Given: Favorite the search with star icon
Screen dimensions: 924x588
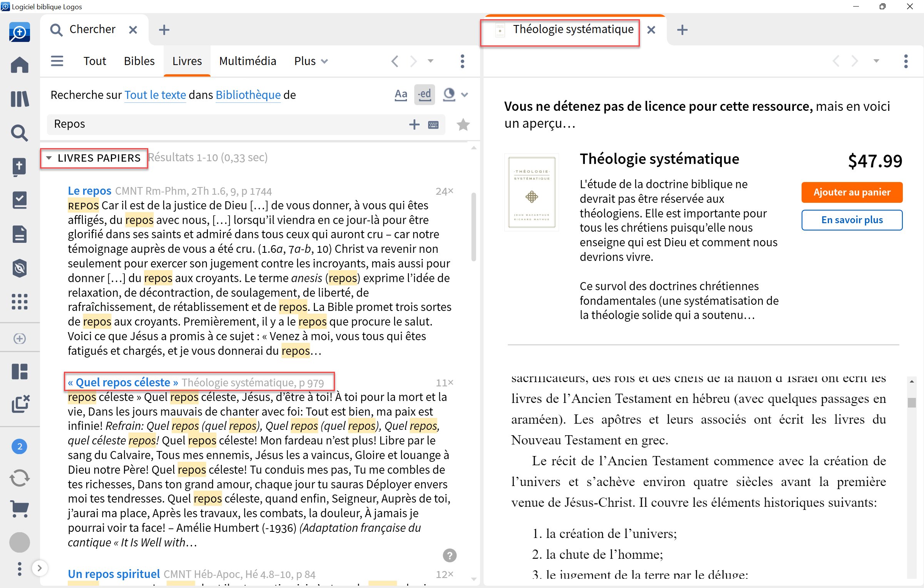Looking at the screenshot, I should click(x=463, y=124).
